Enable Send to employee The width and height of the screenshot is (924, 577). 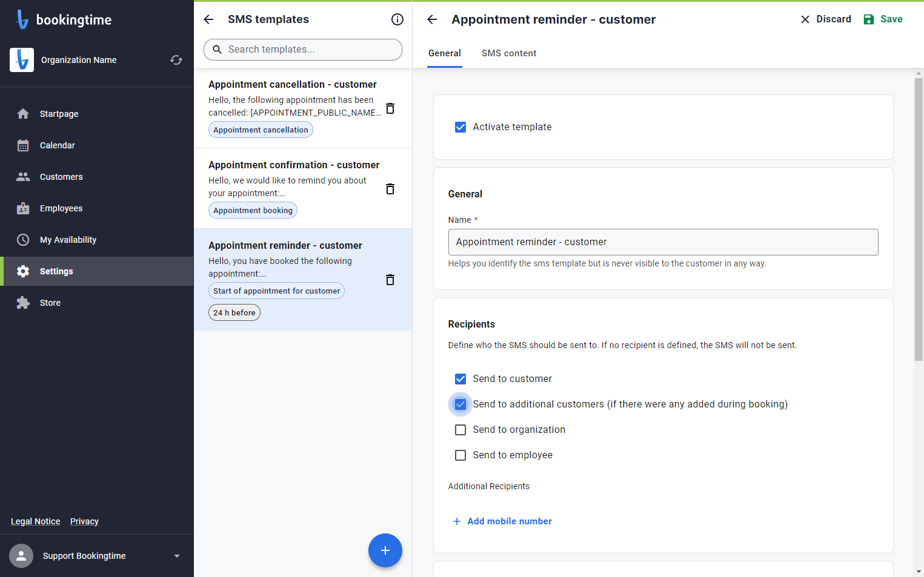[460, 455]
